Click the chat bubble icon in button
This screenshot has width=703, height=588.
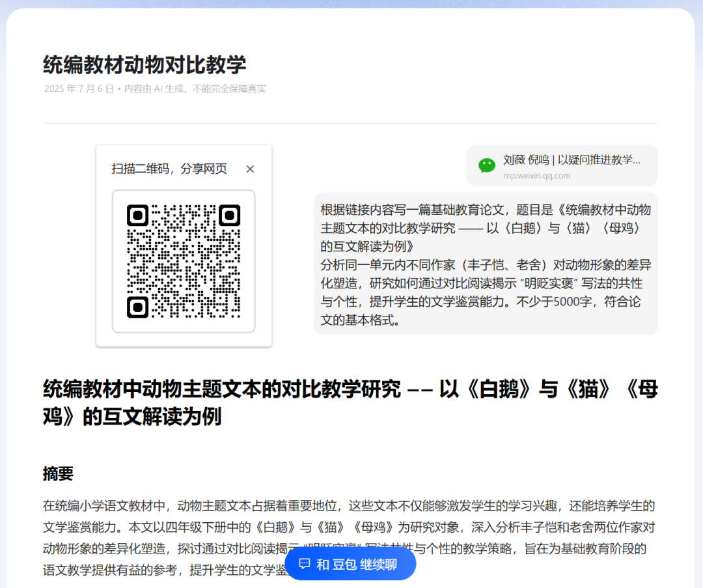(x=305, y=564)
